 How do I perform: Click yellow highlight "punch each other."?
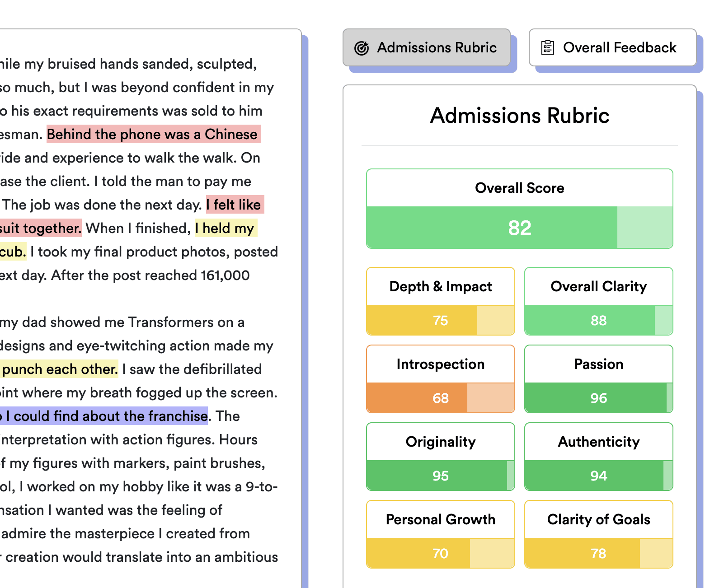(60, 369)
